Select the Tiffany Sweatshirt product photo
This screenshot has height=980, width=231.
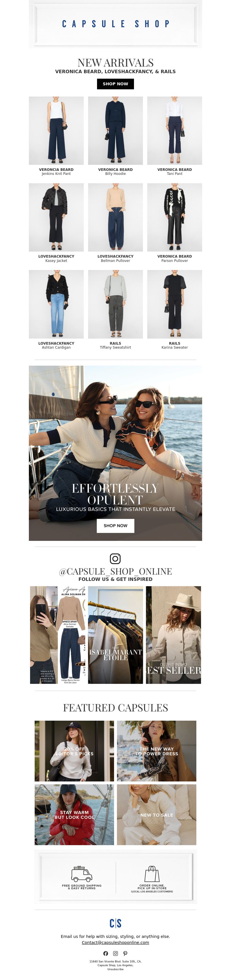click(x=115, y=304)
